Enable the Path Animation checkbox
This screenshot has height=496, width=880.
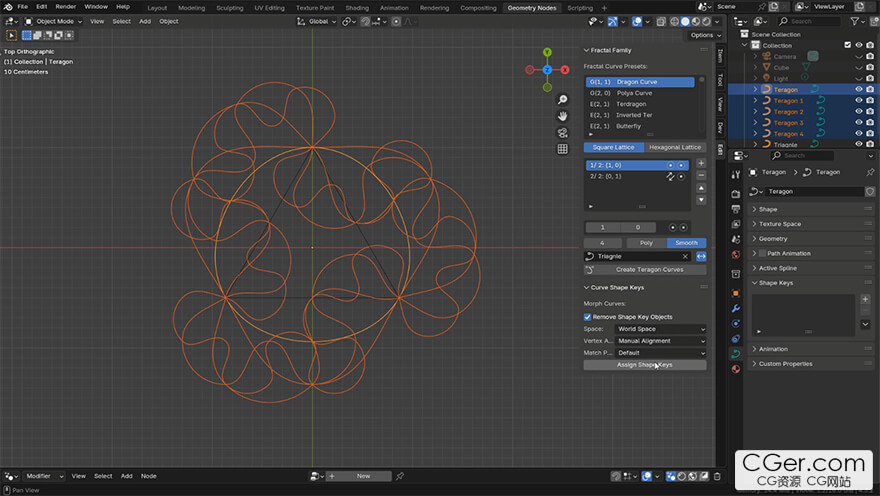click(x=762, y=254)
